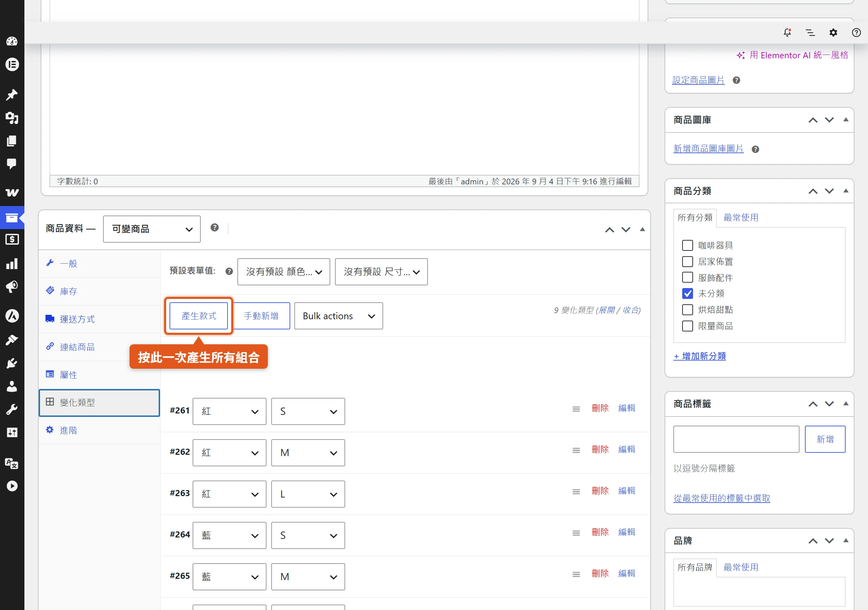Click help icon next to 設定商品圖片

coord(736,80)
